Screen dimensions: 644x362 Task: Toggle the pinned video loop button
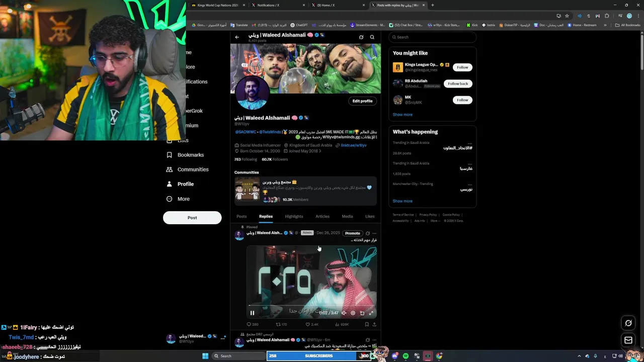362,313
